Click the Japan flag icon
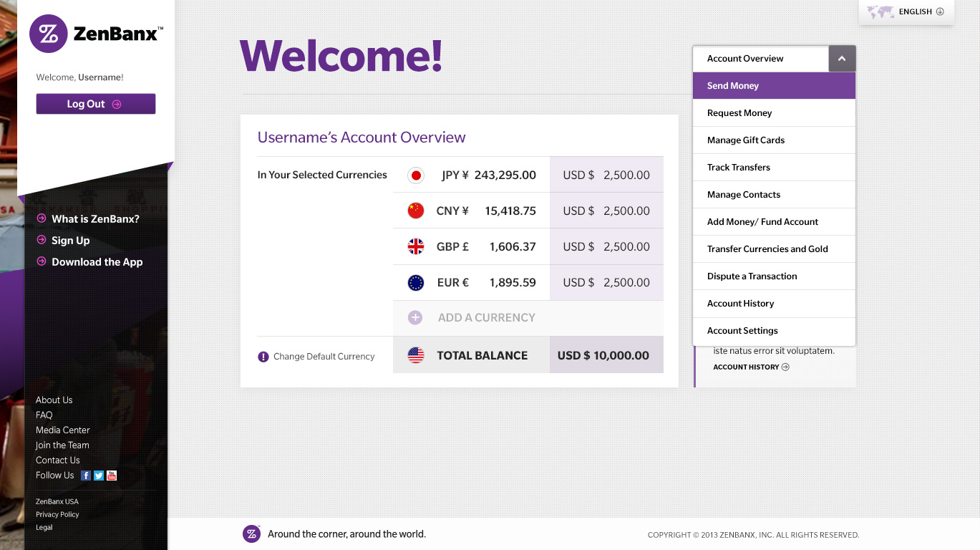Image resolution: width=980 pixels, height=550 pixels. pos(416,175)
